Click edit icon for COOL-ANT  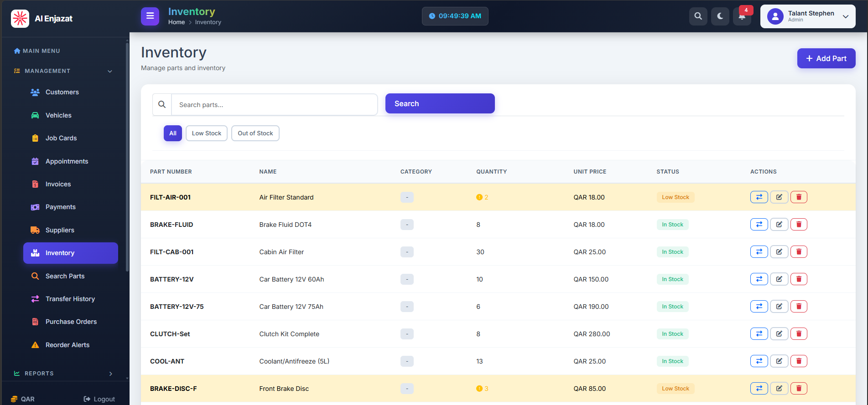tap(779, 361)
